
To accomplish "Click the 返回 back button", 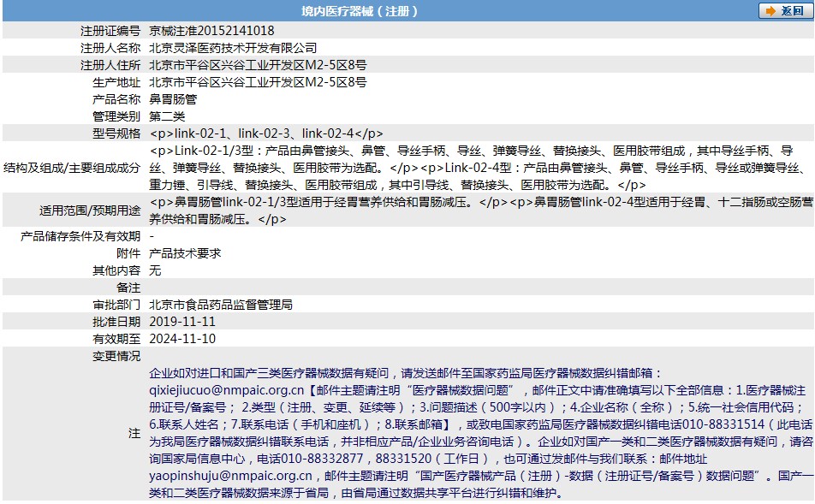I will [x=785, y=11].
